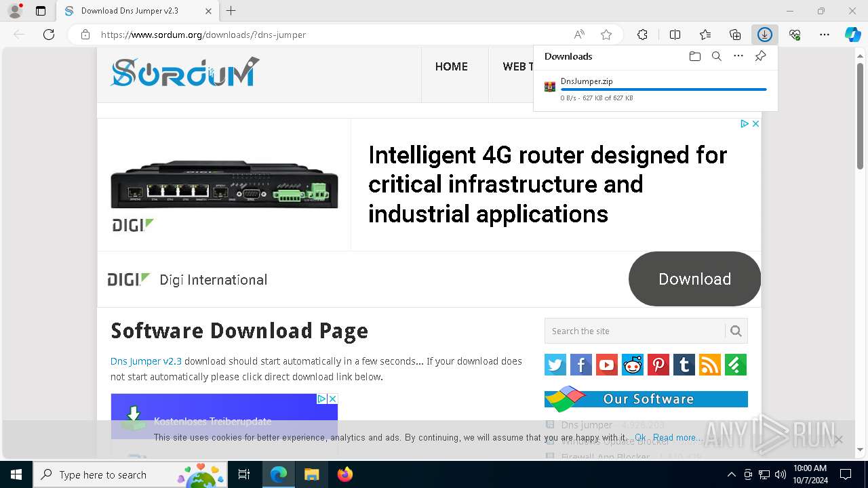Open the Edge profile icon
Screen dimensions: 868x488
click(x=15, y=11)
